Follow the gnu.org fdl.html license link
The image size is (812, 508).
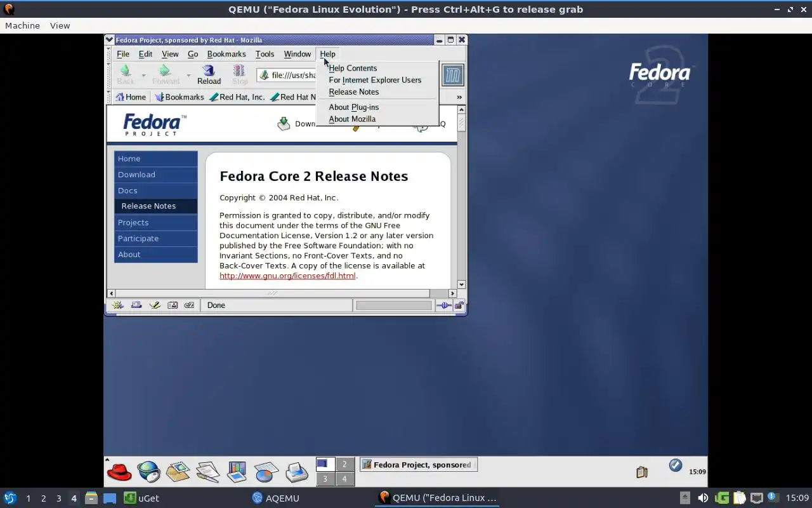click(x=287, y=276)
